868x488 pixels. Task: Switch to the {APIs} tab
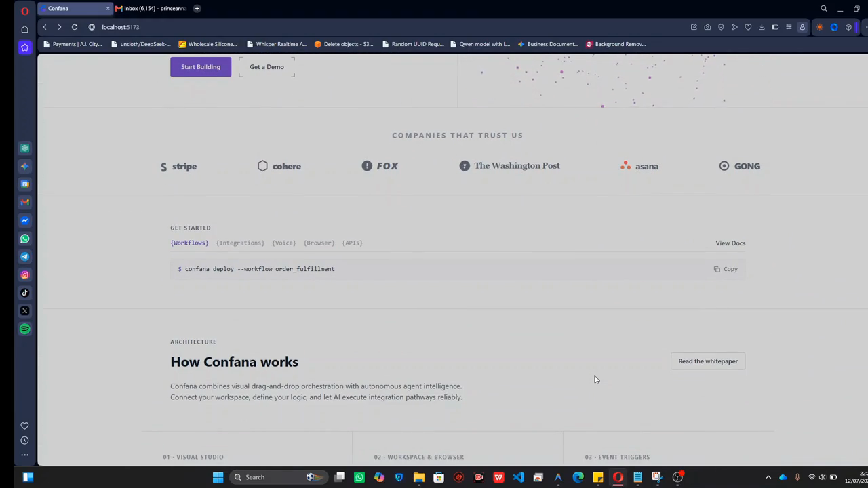[x=353, y=243]
